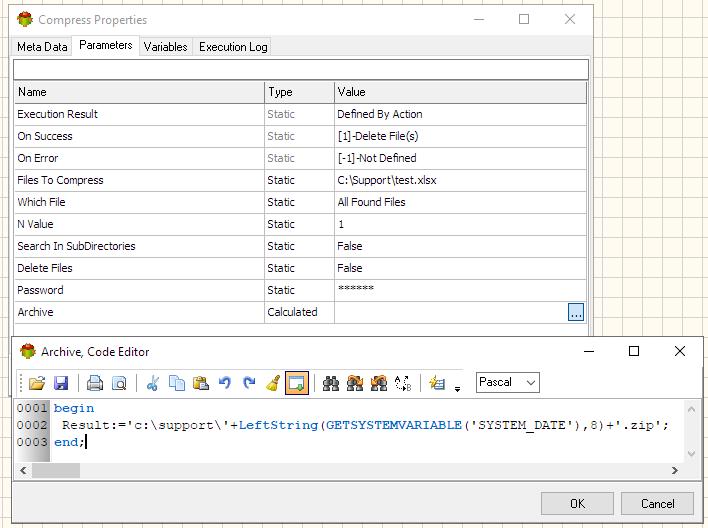Click 'Calculated' type in Archive row
Image resolution: width=708 pixels, height=528 pixels.
point(299,312)
